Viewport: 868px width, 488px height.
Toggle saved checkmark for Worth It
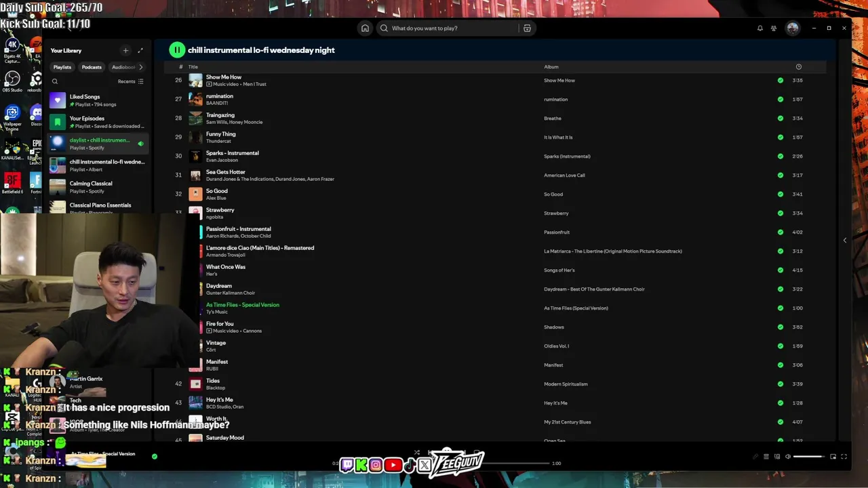tap(781, 422)
